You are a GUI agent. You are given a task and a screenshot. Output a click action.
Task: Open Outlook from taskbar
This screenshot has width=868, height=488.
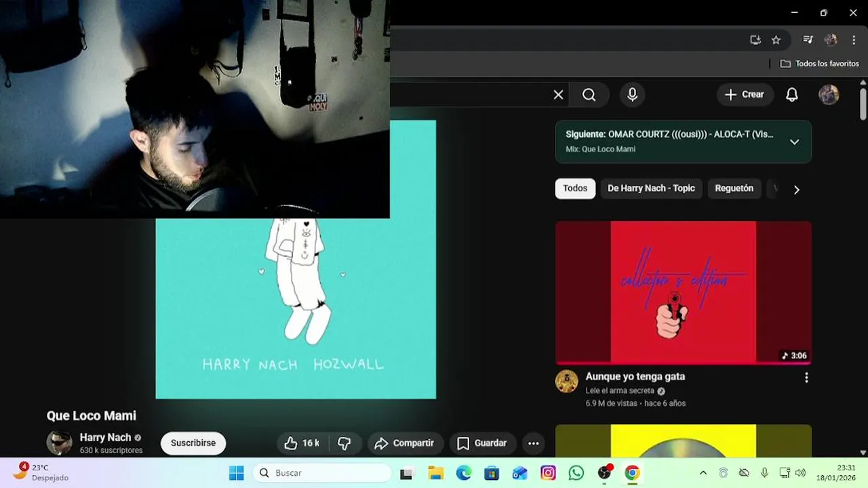click(x=519, y=473)
